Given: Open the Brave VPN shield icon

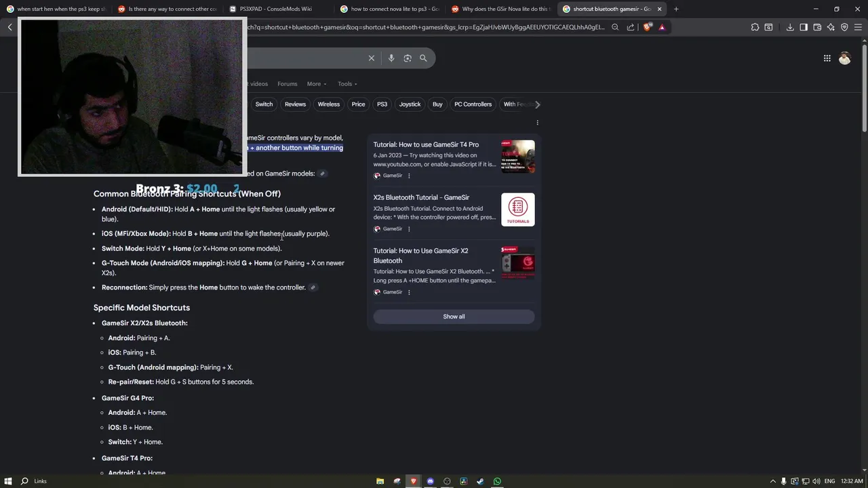Looking at the screenshot, I should pos(844,27).
